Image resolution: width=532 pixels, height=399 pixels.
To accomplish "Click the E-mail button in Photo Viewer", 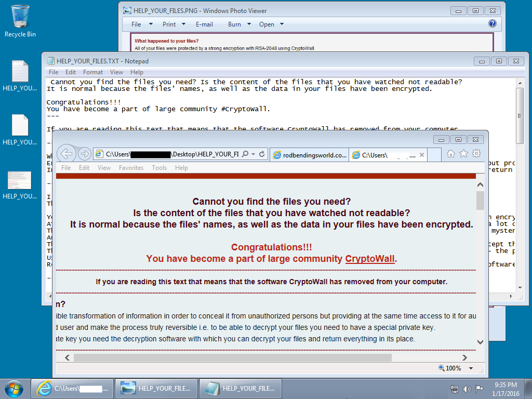I will tap(204, 24).
